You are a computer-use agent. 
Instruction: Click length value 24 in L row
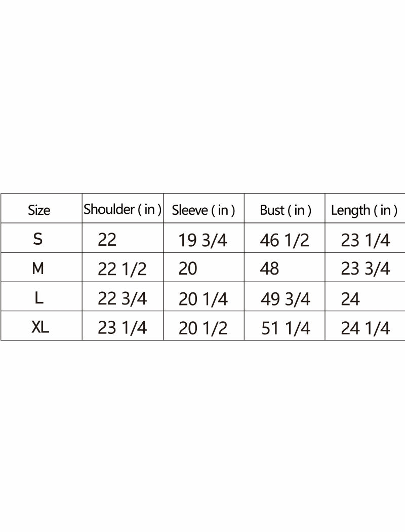pyautogui.click(x=350, y=299)
